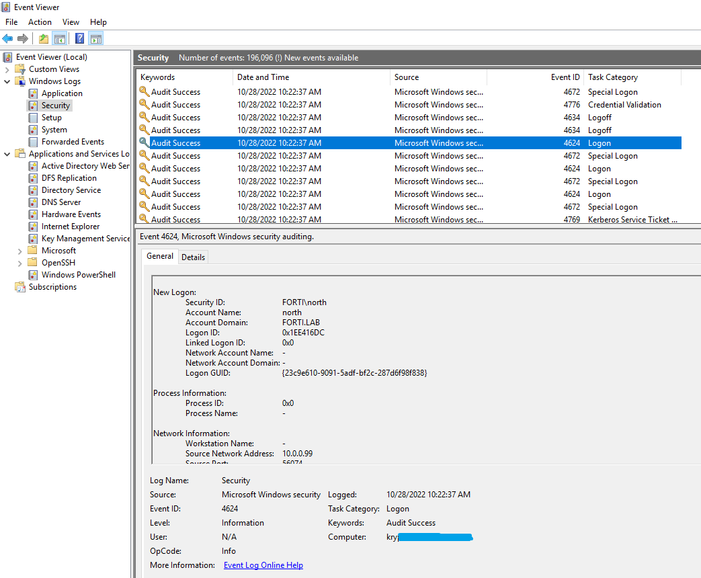Click the Show/Hide Console Tree icon
Viewport: 701px width, 578px height.
[60, 39]
